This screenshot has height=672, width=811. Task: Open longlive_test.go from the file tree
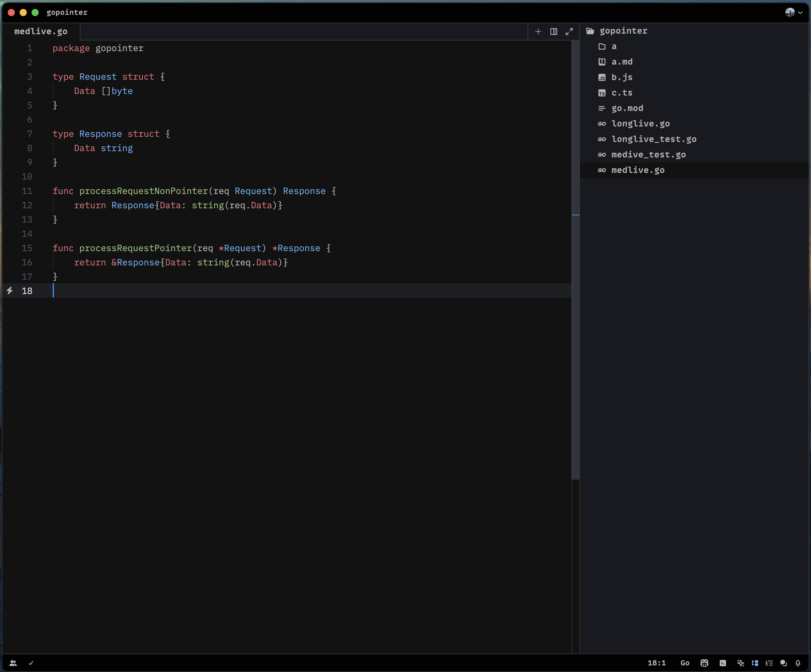[654, 139]
